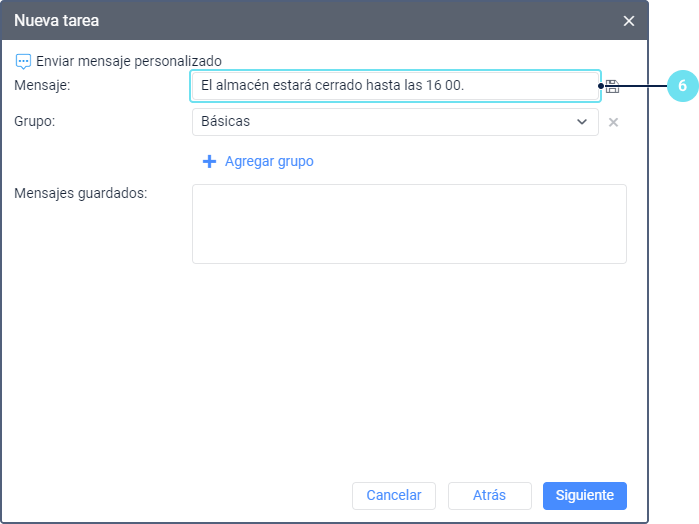This screenshot has width=699, height=524.
Task: Click the Mensajes guardados: label
Action: click(81, 193)
